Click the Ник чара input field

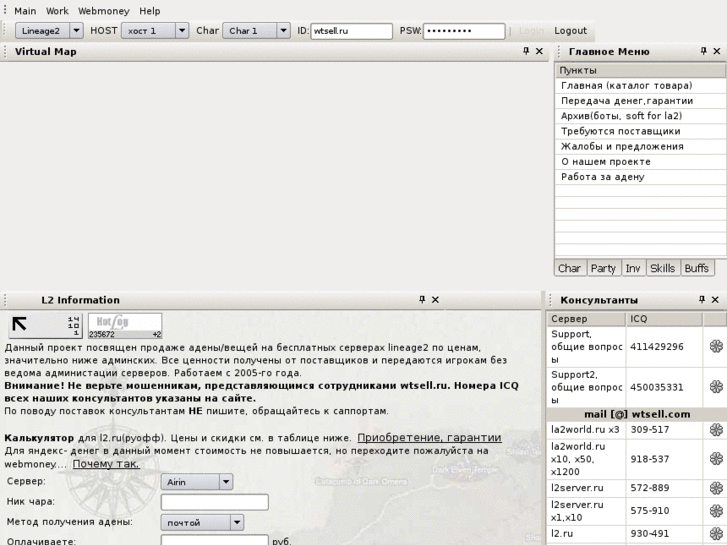[215, 502]
